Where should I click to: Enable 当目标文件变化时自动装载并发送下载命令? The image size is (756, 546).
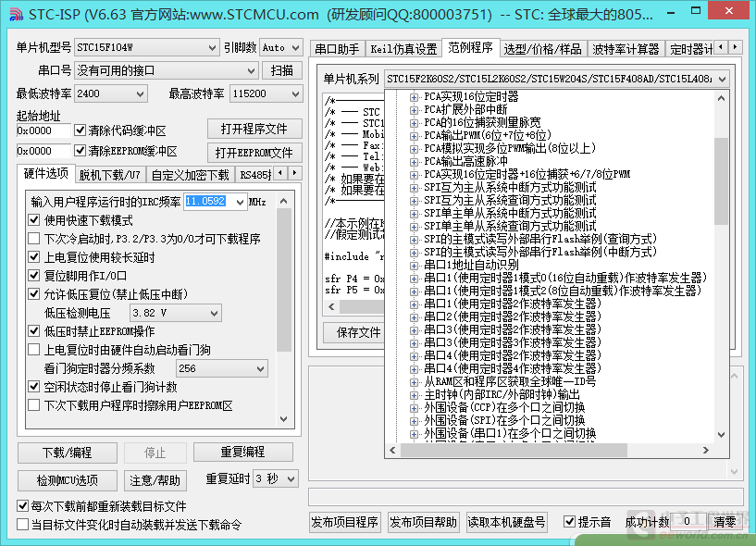tap(22, 524)
